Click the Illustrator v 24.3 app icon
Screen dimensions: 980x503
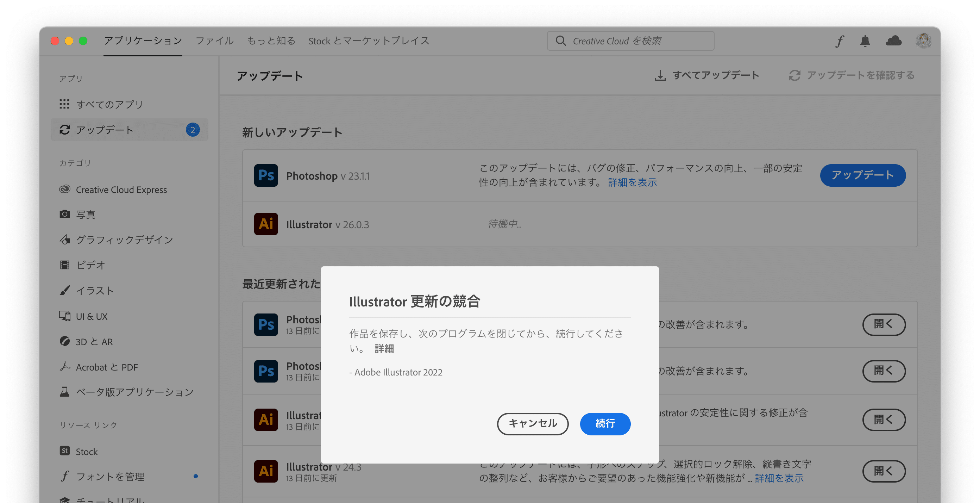coord(266,471)
